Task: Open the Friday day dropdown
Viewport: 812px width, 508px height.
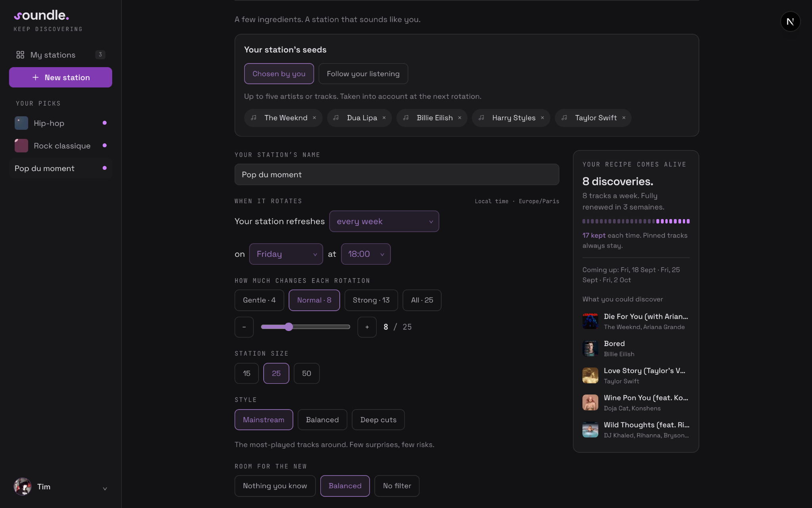Action: tap(286, 254)
